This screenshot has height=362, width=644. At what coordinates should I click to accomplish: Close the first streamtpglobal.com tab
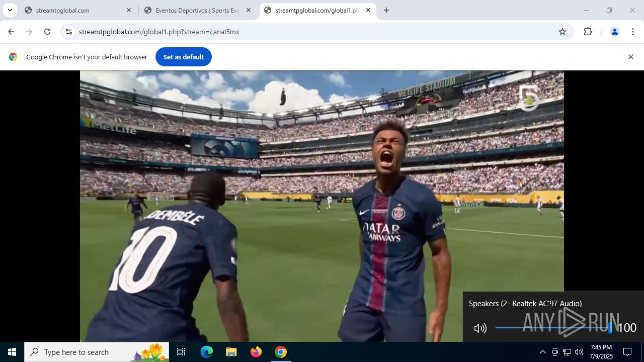tap(129, 10)
